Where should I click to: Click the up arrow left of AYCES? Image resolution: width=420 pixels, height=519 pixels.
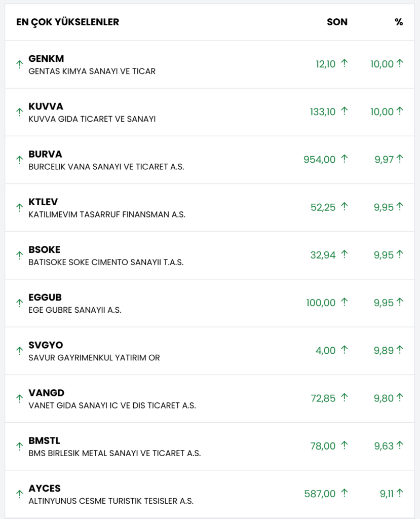20,494
